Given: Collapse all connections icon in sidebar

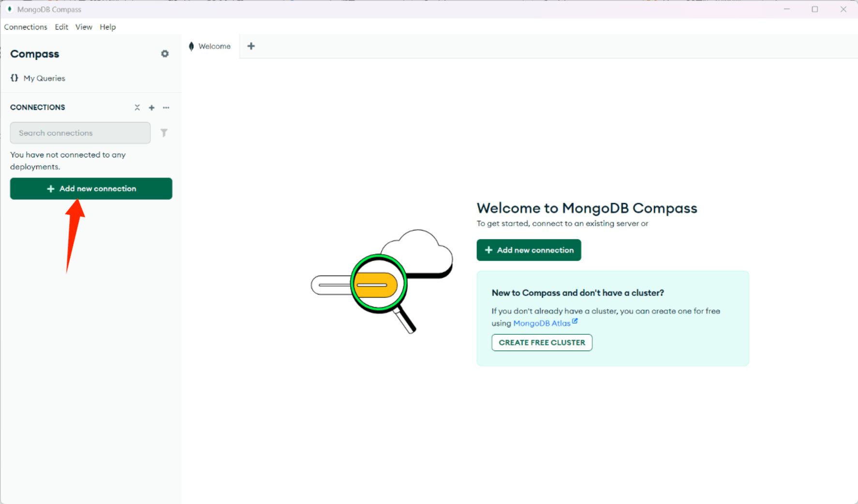Looking at the screenshot, I should [x=137, y=107].
